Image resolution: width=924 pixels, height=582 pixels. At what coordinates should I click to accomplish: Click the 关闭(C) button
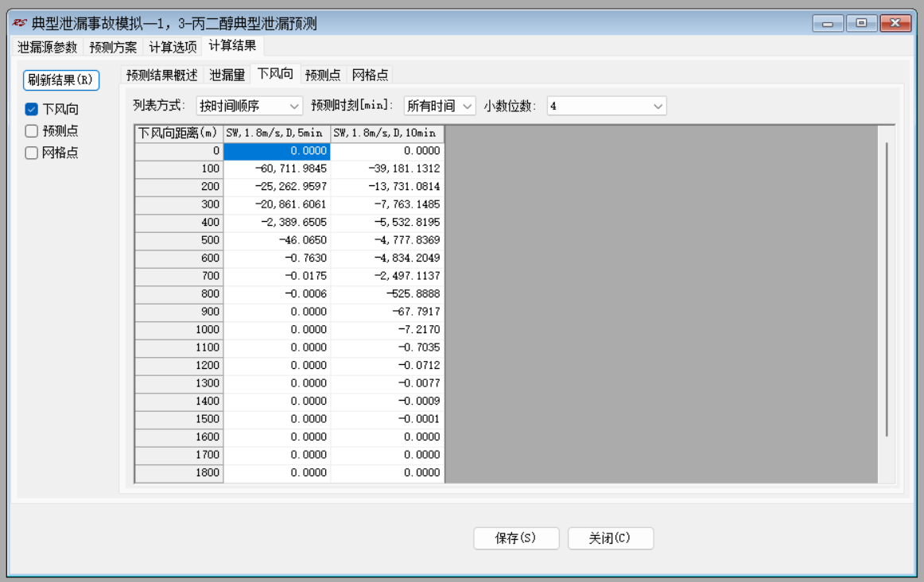point(611,537)
